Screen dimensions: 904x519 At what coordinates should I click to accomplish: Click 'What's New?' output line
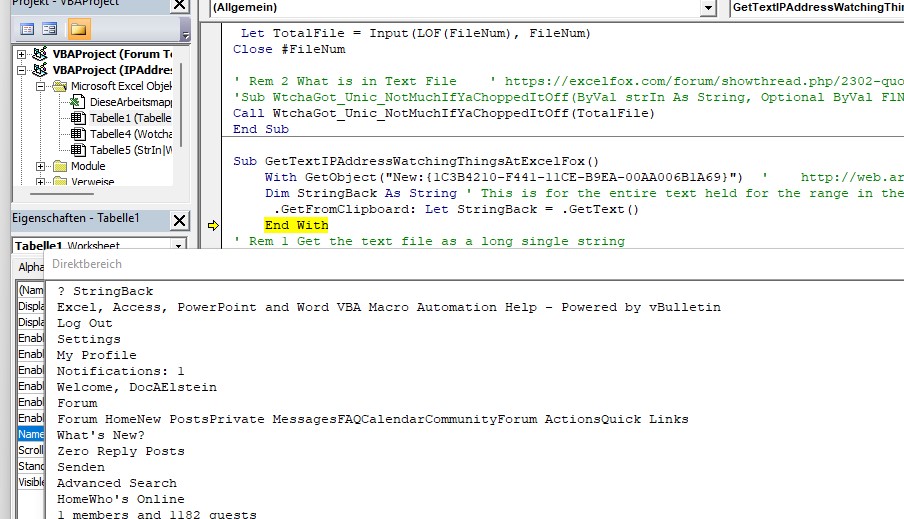pyautogui.click(x=101, y=435)
